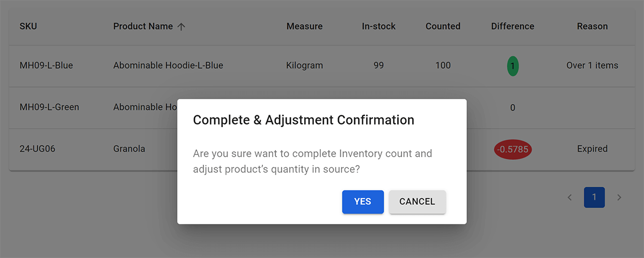
Task: Click the Difference column header
Action: coord(513,26)
